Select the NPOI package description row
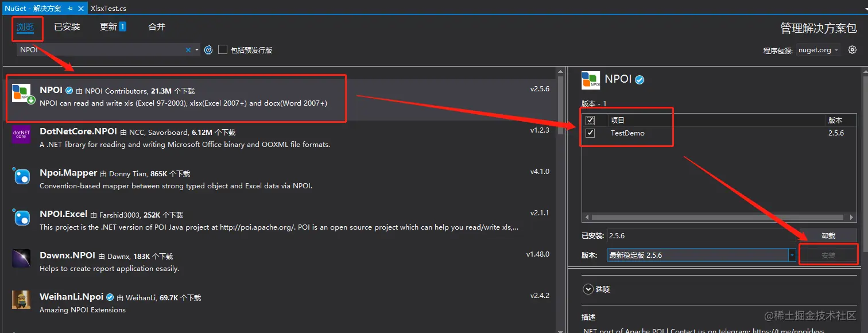The height and width of the screenshot is (333, 868). coord(183,103)
